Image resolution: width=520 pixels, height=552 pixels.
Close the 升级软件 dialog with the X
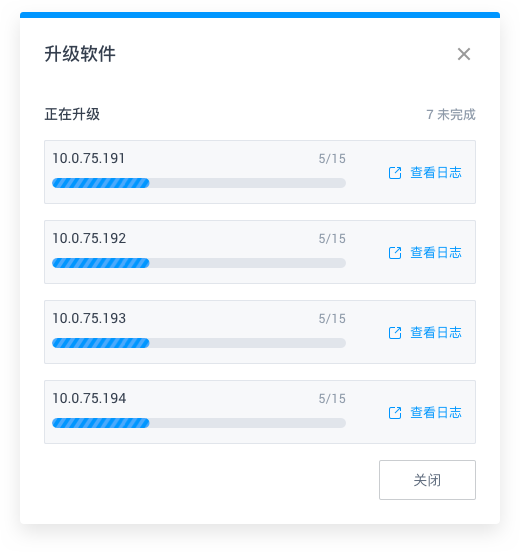point(464,54)
